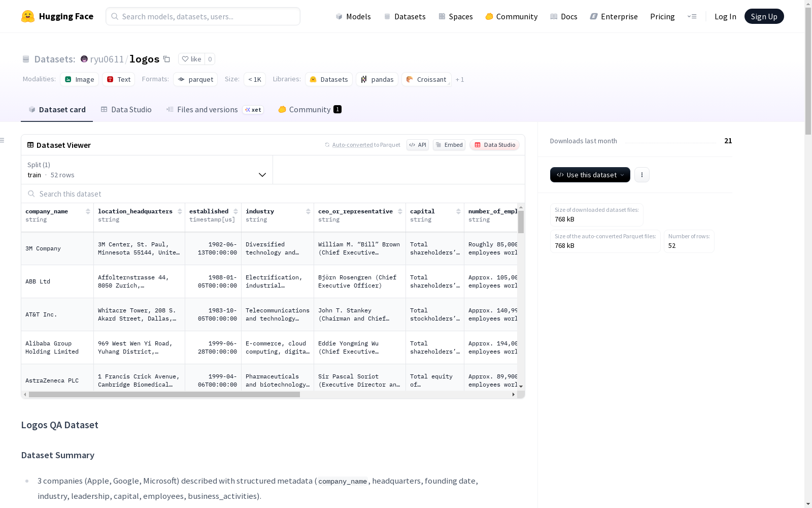
Task: Open Enterprise in the top navigation
Action: [614, 16]
